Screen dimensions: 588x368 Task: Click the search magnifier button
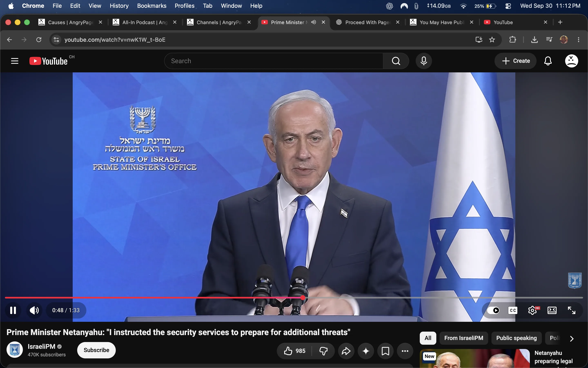click(x=396, y=61)
